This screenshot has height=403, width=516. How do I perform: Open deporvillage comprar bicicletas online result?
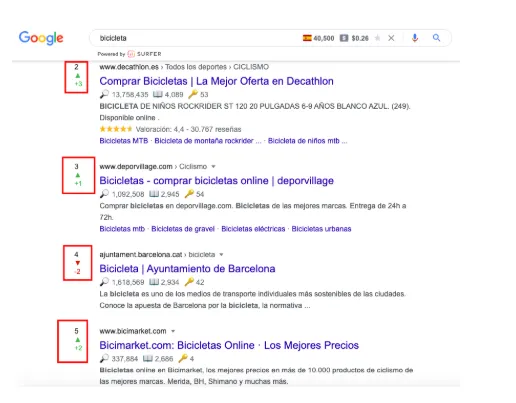[216, 181]
